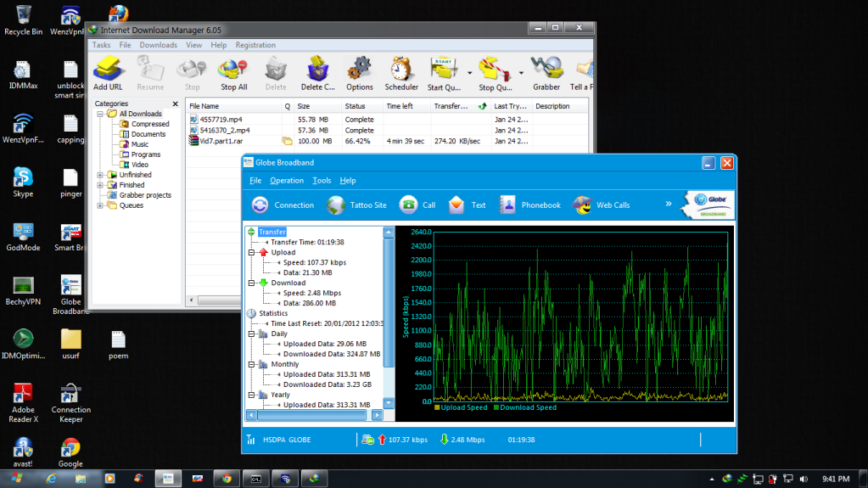Click the volume speaker icon in system tray
This screenshot has height=488, width=868.
804,480
